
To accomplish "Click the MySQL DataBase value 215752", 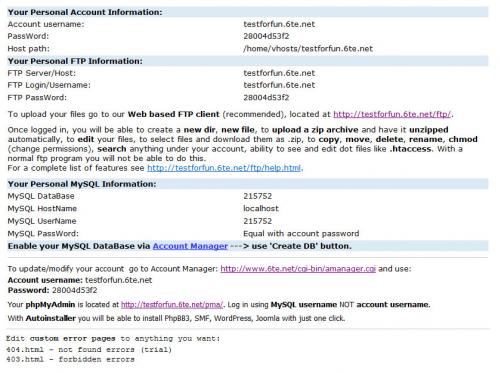I will pos(257,196).
